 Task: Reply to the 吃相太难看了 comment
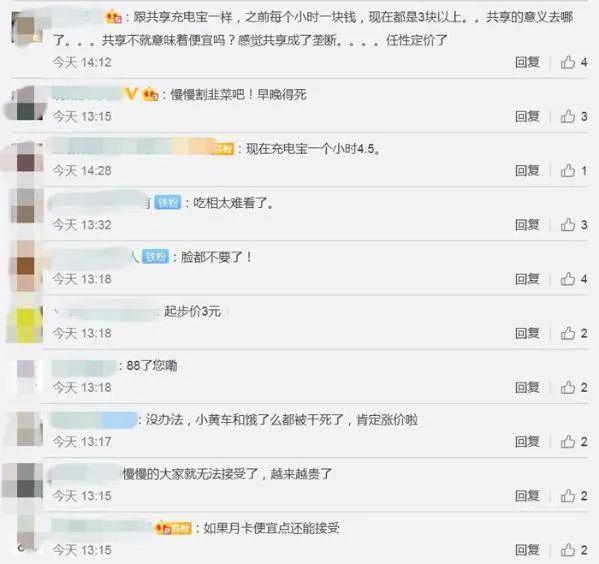pos(527,225)
